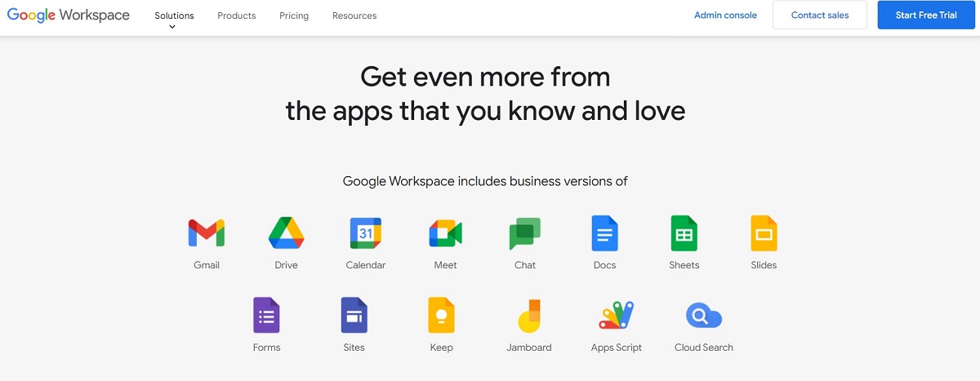Viewport: 980px width, 381px height.
Task: Click the Gmail text label
Action: coord(207,265)
